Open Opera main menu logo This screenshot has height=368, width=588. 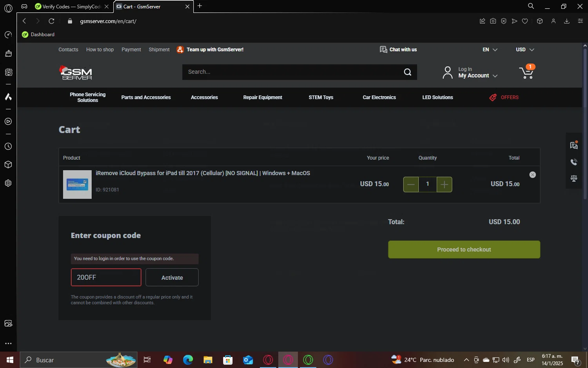click(8, 8)
